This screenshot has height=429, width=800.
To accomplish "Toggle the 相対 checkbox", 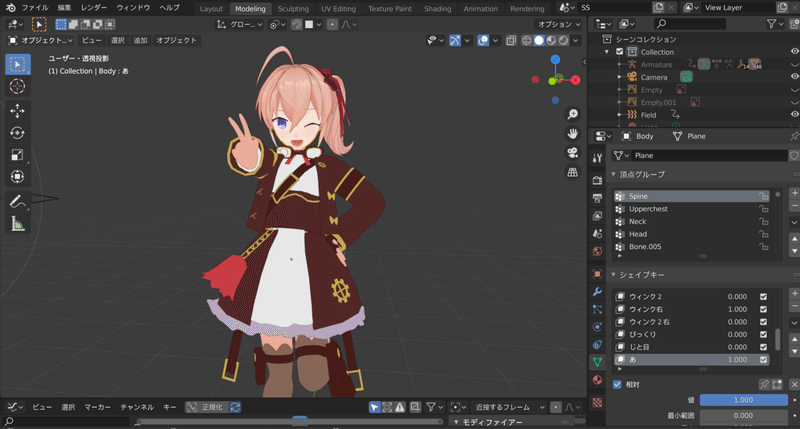I will point(617,385).
